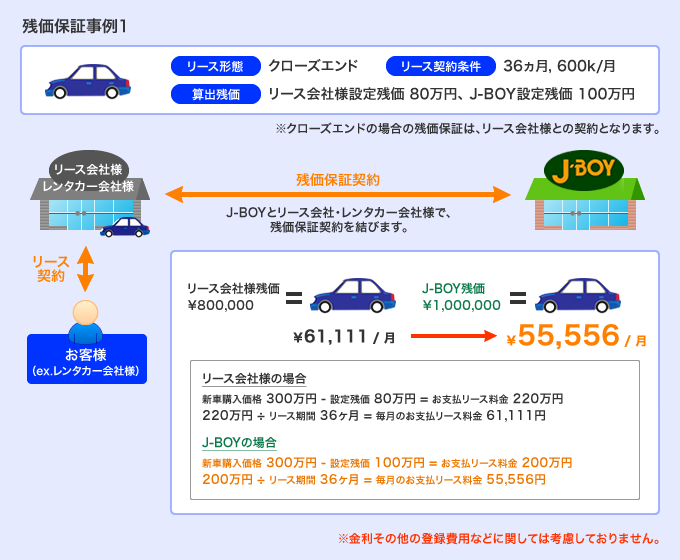Click the リース契約条件 blue pill label
This screenshot has height=560, width=680.
point(441,66)
